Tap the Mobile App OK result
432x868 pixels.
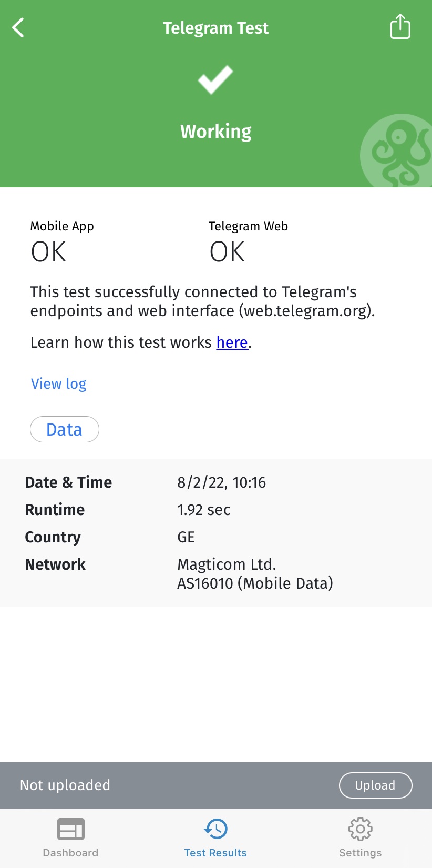[49, 251]
